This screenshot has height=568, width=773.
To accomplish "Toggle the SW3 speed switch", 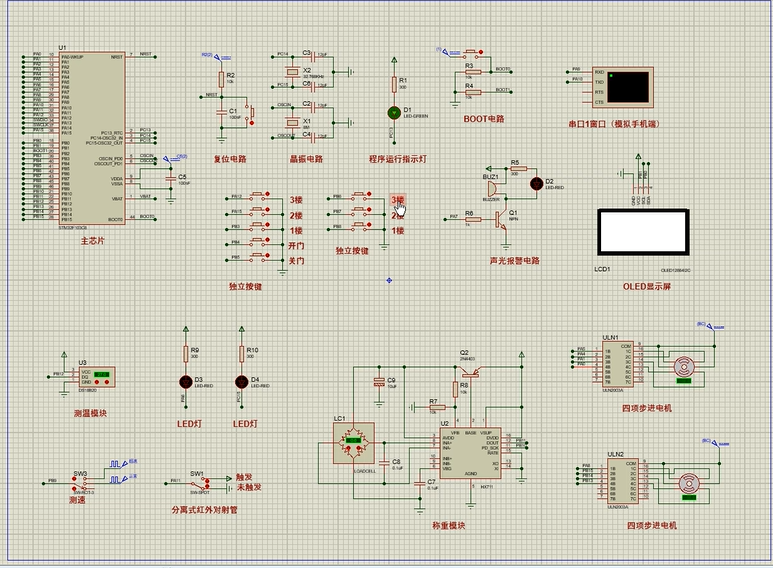I will pos(80,482).
